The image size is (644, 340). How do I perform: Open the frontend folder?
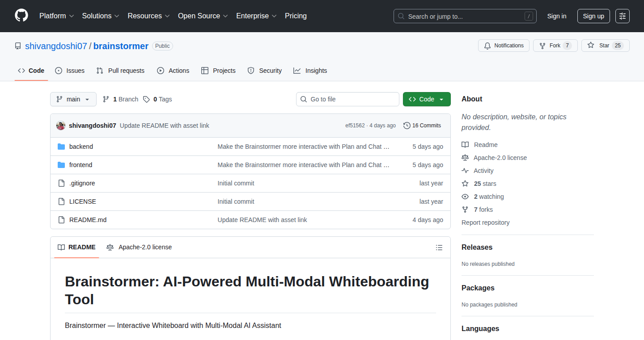tap(80, 165)
